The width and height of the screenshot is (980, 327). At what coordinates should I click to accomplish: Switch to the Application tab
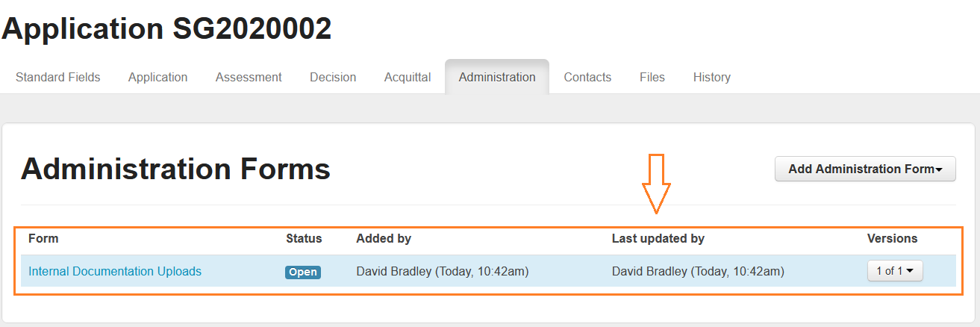tap(157, 77)
